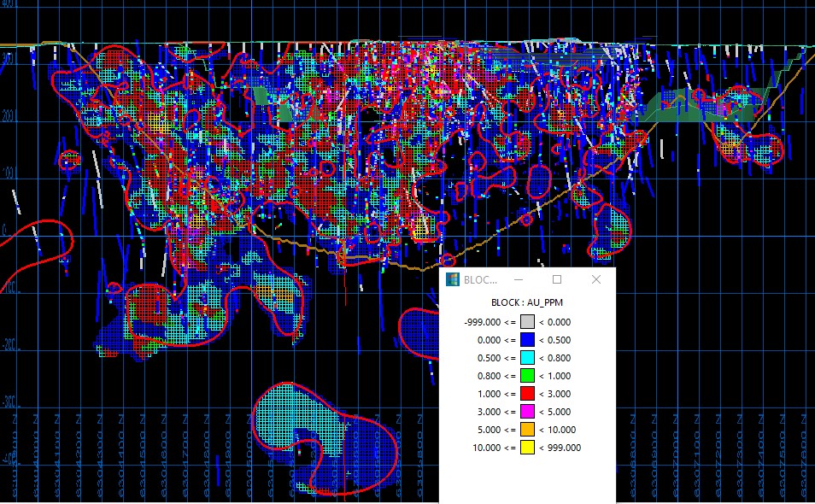Click the legend window's app icon
The width and height of the screenshot is (815, 504).
(x=452, y=279)
